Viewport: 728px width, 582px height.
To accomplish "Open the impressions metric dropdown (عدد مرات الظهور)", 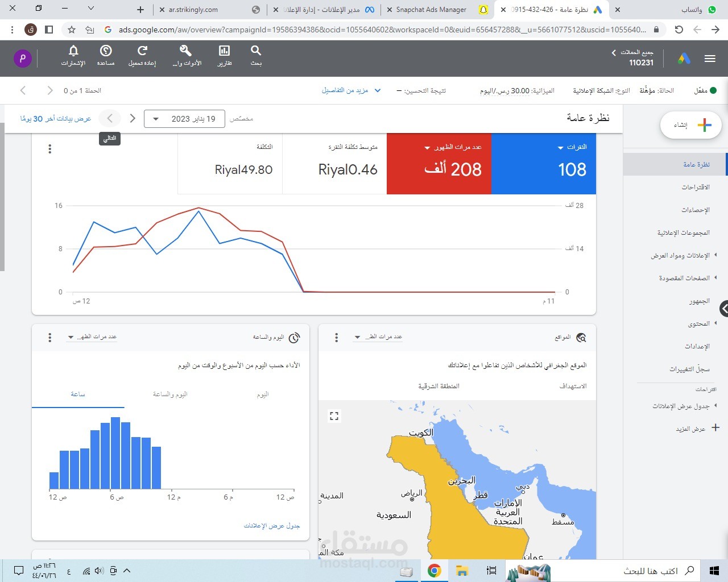I will point(453,147).
